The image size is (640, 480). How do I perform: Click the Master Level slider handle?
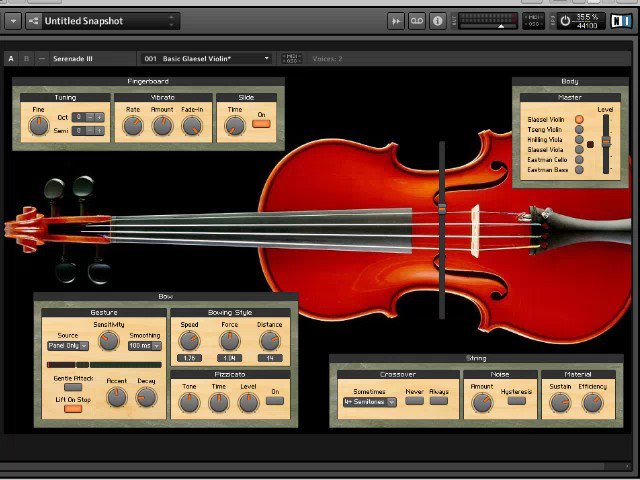(x=606, y=142)
